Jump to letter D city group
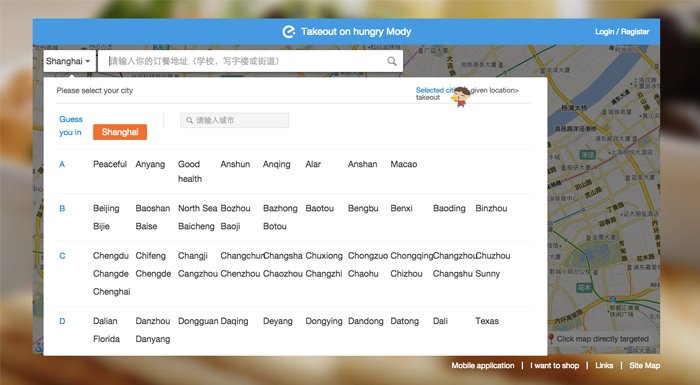Image resolution: width=700 pixels, height=385 pixels. click(62, 321)
